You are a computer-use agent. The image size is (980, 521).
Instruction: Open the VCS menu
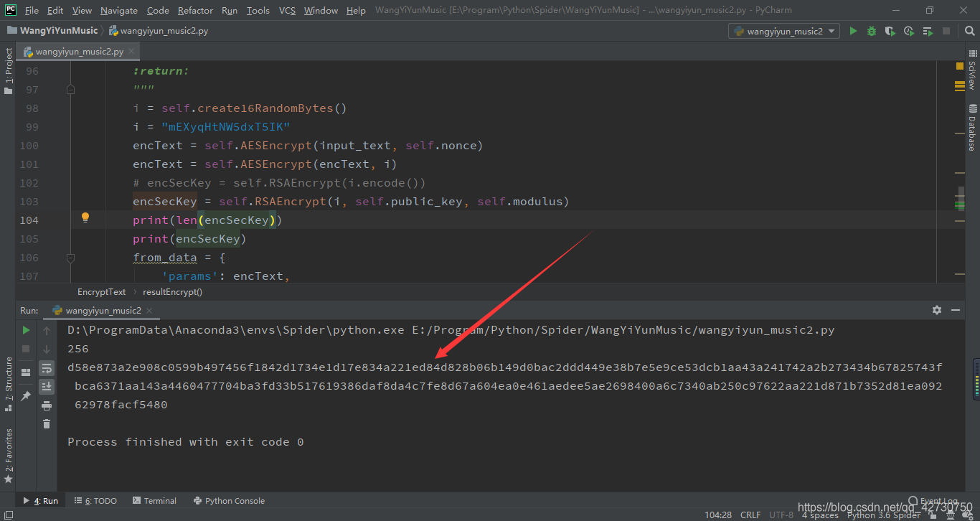click(x=287, y=10)
